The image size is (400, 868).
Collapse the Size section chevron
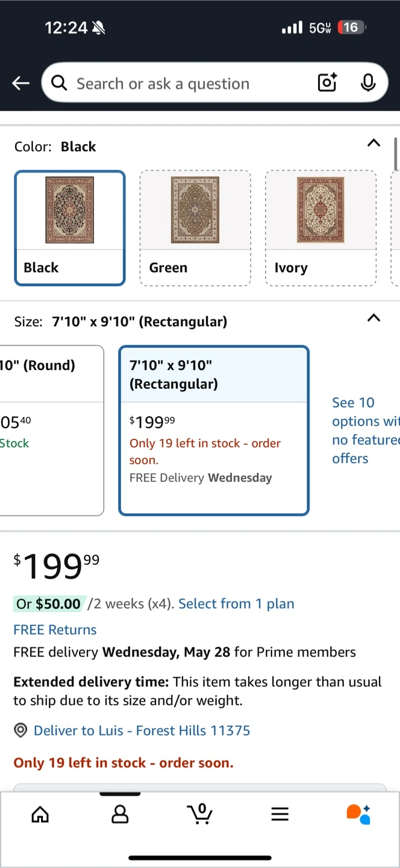tap(373, 318)
